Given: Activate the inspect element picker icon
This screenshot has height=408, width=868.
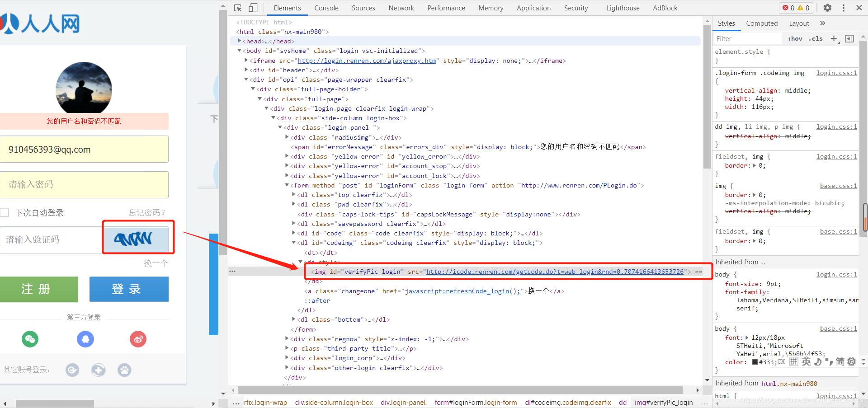Looking at the screenshot, I should coord(238,8).
